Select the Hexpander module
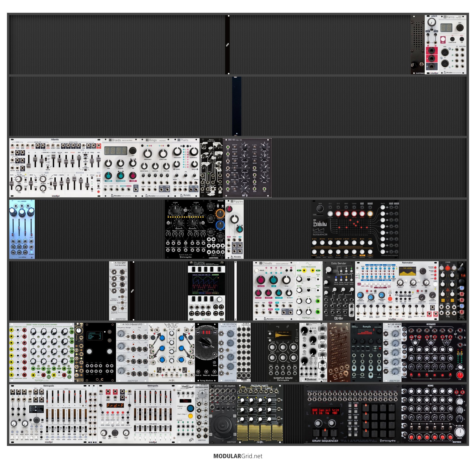Viewport: 476px width, 461px height. click(x=434, y=352)
